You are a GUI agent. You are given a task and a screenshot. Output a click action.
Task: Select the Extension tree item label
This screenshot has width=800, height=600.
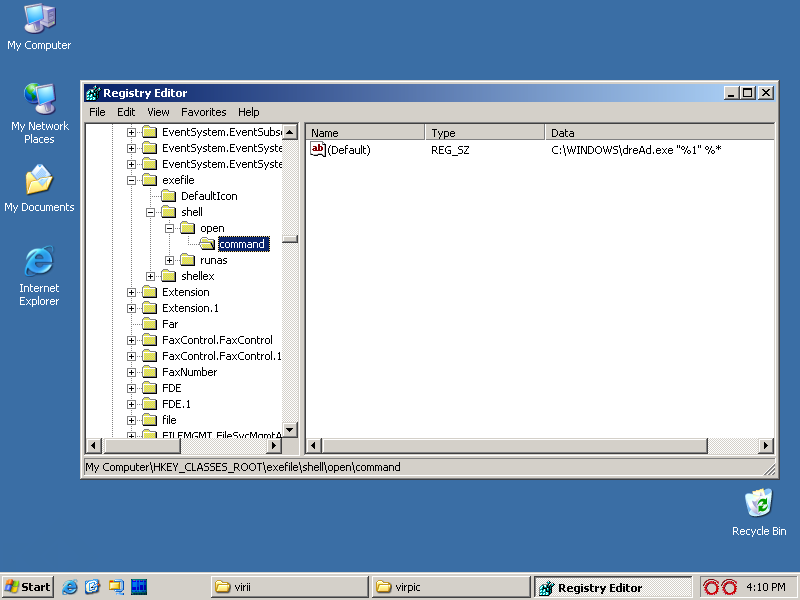[x=186, y=292]
